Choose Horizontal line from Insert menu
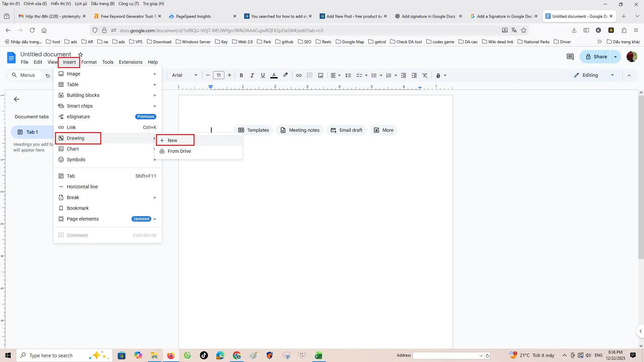Screen dimensions: 644x362 (82, 187)
